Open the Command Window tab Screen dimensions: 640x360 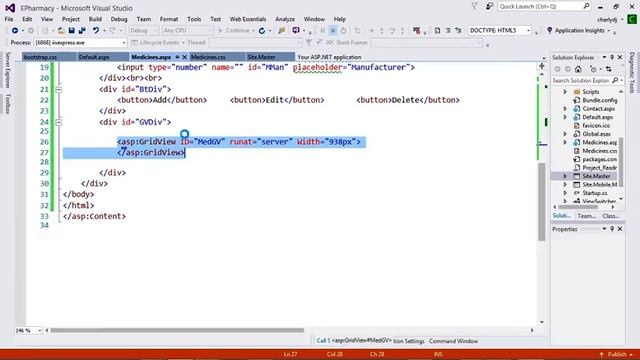[453, 341]
